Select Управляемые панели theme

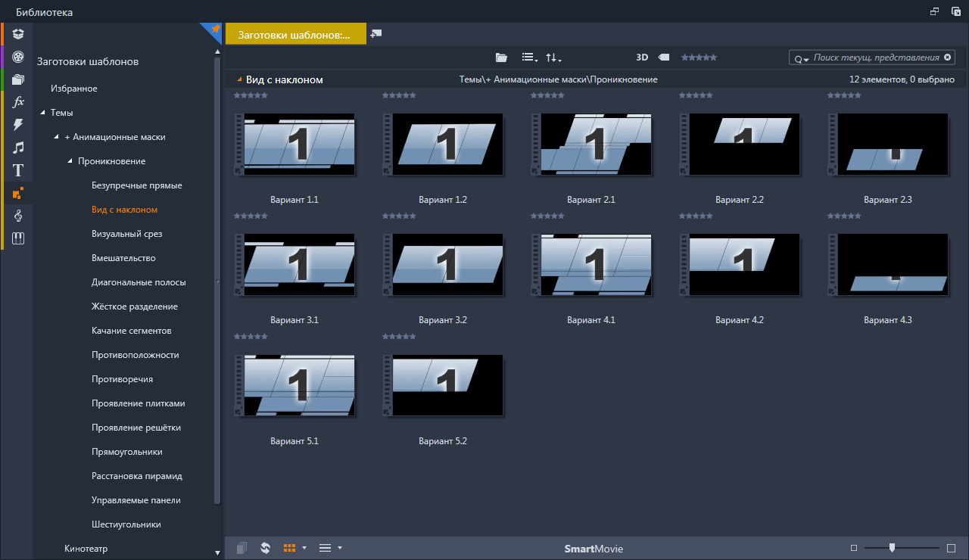point(136,500)
